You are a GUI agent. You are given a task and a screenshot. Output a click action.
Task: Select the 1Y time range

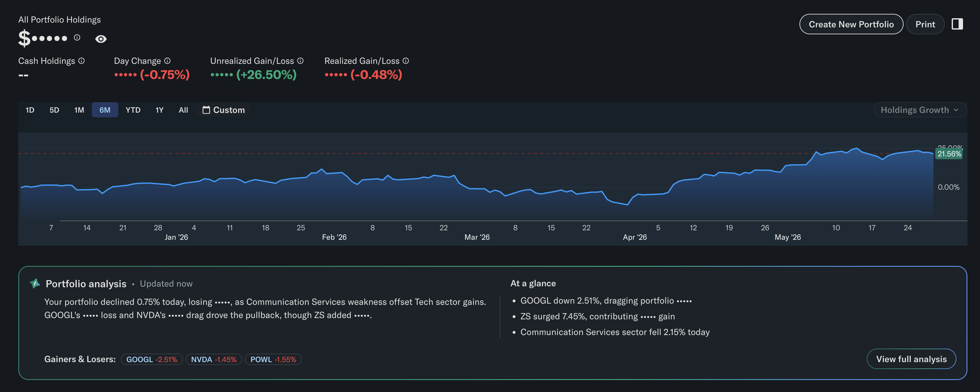(159, 110)
